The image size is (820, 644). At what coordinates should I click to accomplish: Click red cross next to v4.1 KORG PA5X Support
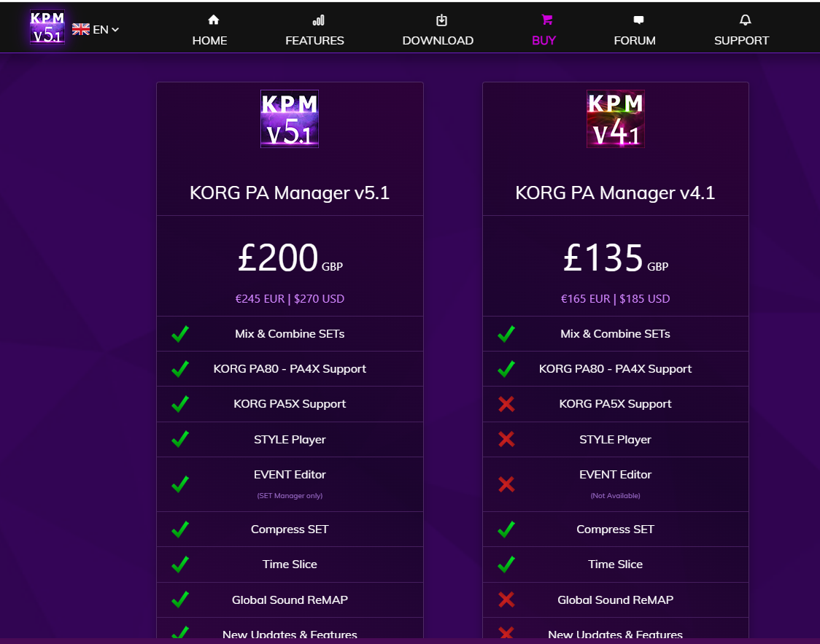coord(506,403)
